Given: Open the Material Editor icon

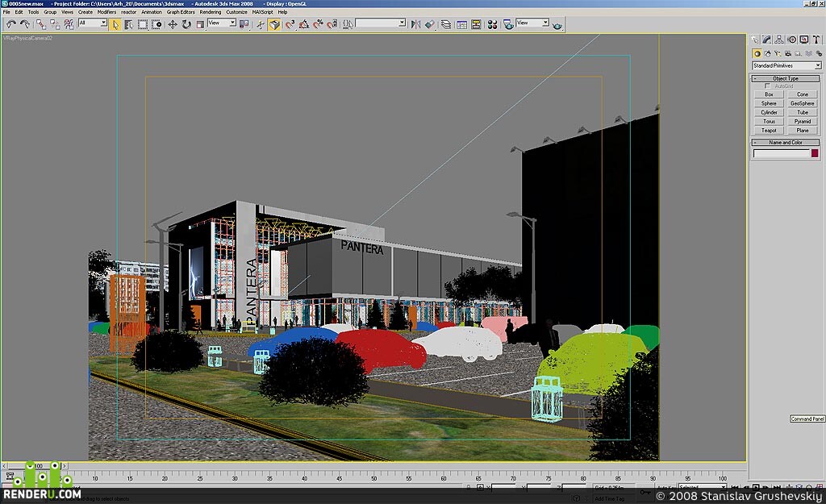Looking at the screenshot, I should click(492, 25).
